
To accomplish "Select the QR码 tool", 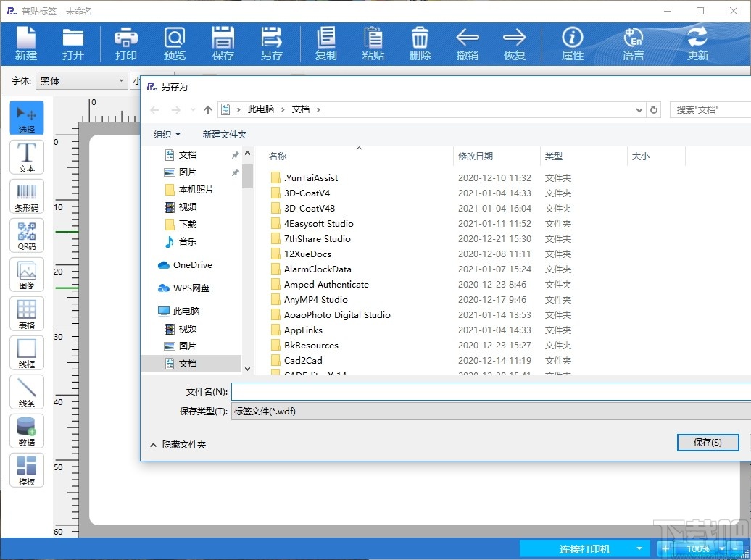I will click(27, 235).
